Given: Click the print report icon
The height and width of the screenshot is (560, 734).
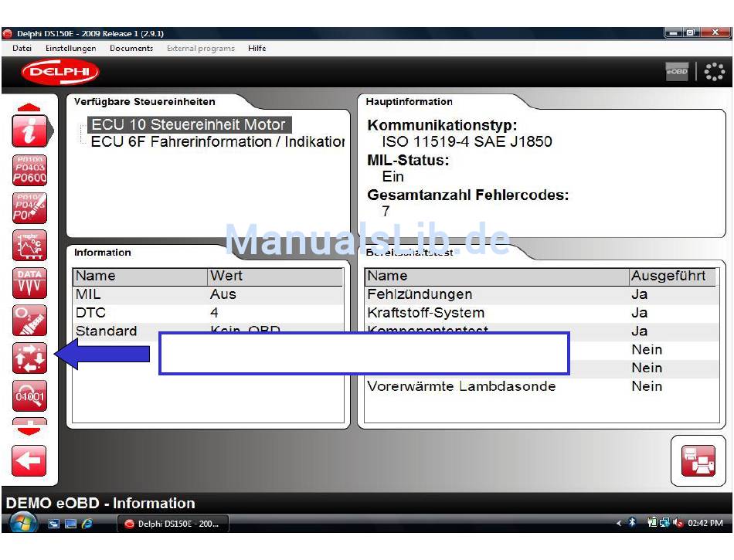Looking at the screenshot, I should coord(698,461).
